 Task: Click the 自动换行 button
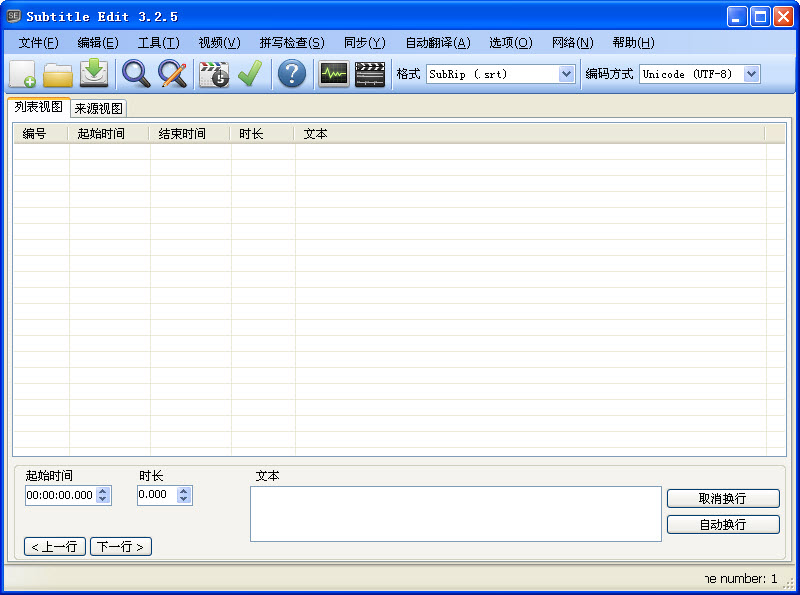[723, 525]
